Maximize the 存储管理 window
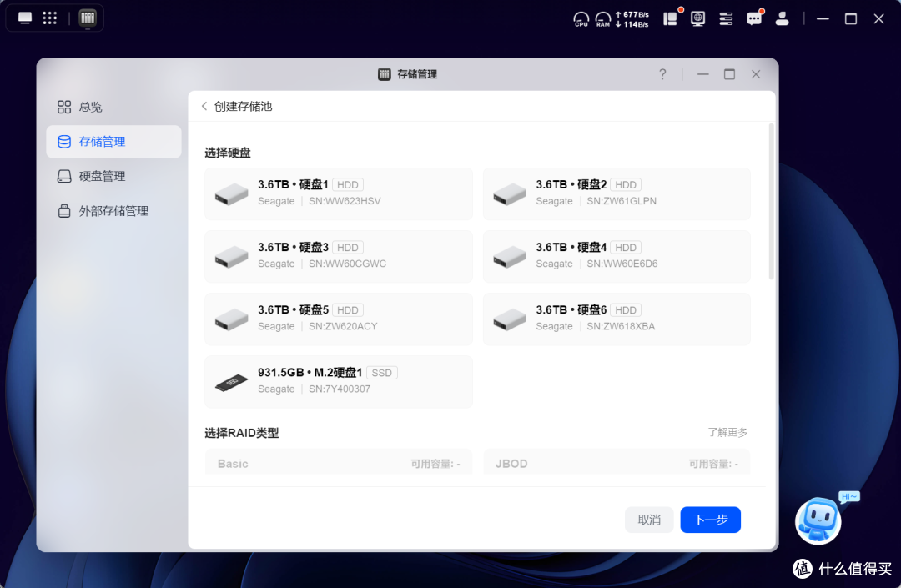 pos(729,74)
